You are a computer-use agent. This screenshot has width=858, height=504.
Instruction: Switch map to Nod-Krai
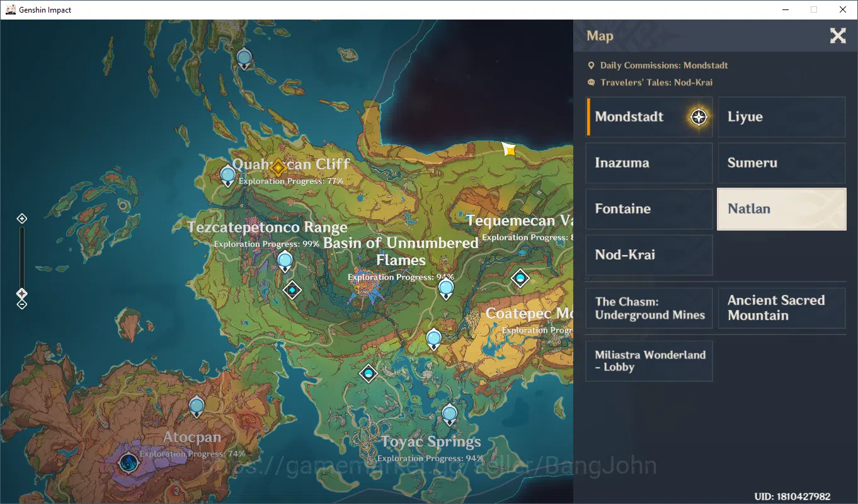[x=649, y=255]
